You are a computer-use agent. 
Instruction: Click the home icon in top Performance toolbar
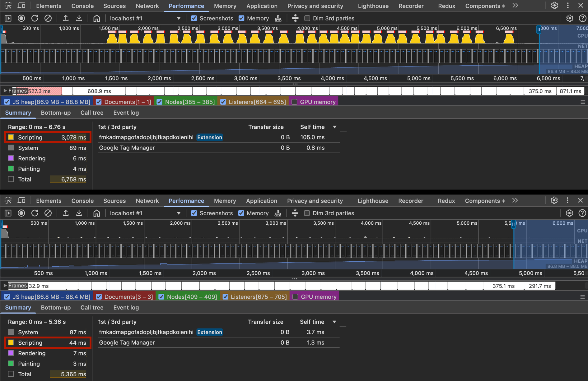pyautogui.click(x=97, y=18)
